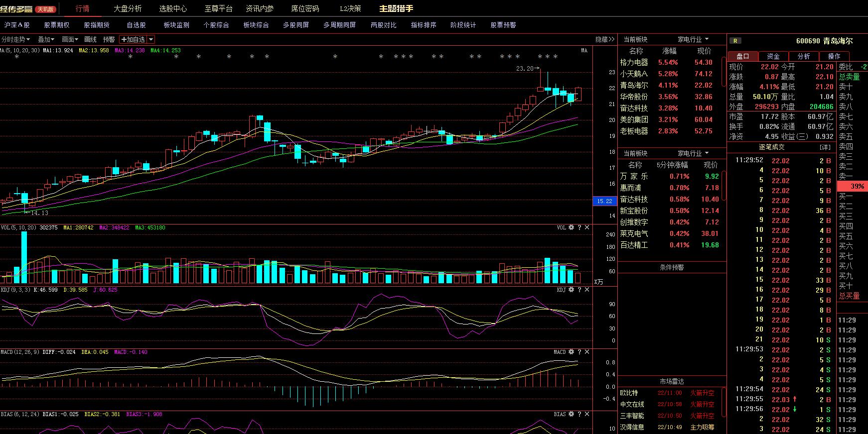The height and width of the screenshot is (434, 868).
Task: Switch to 资金 quote tab
Action: pyautogui.click(x=773, y=56)
